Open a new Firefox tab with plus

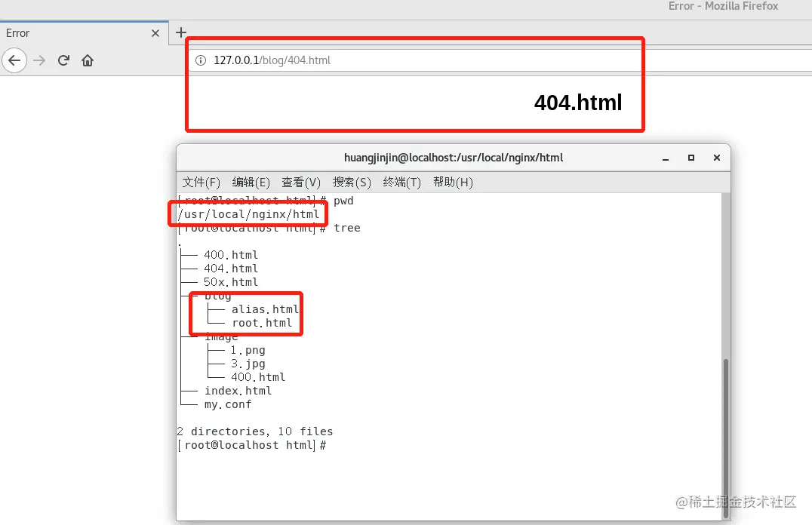pos(180,32)
